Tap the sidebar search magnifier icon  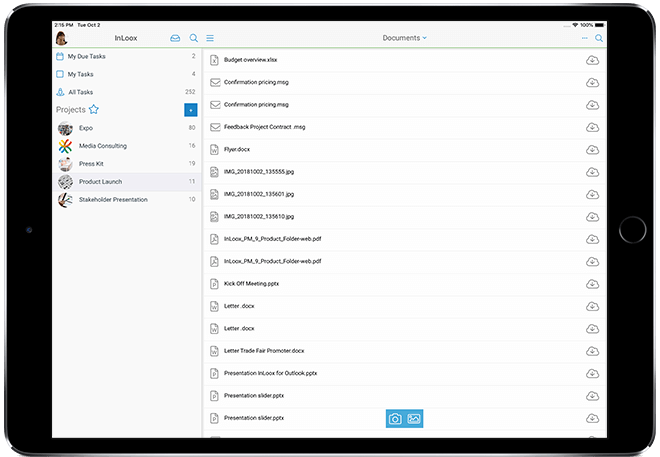coord(194,38)
